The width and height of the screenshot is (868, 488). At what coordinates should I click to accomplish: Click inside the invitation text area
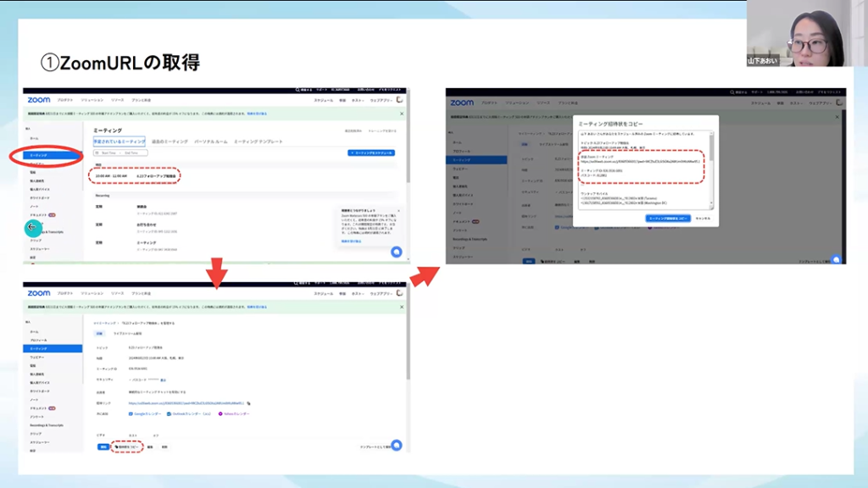[643, 169]
